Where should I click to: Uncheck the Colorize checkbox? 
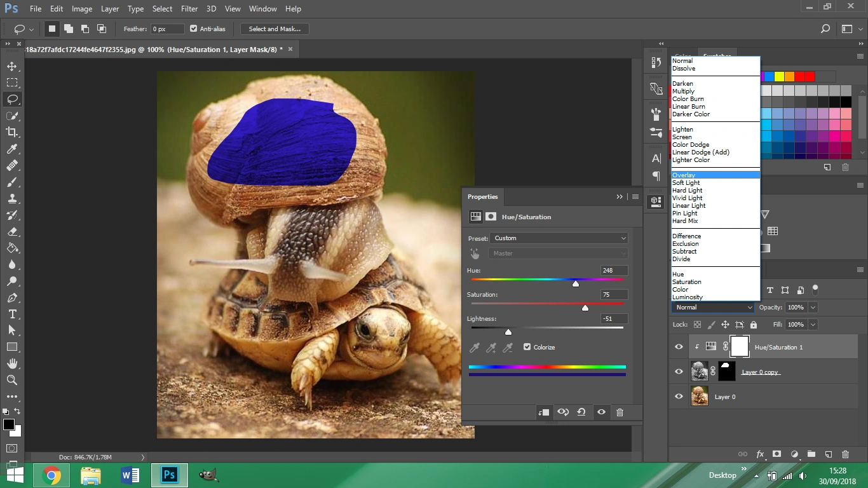[527, 347]
